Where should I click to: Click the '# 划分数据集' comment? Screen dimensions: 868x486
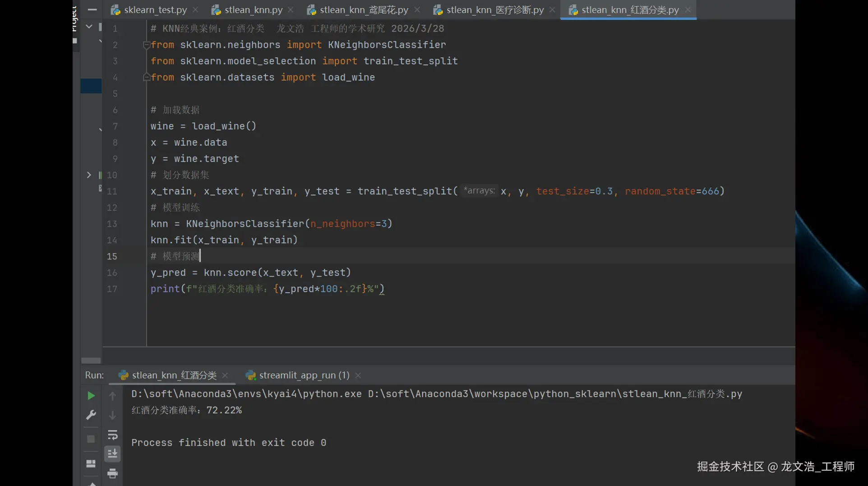click(180, 175)
